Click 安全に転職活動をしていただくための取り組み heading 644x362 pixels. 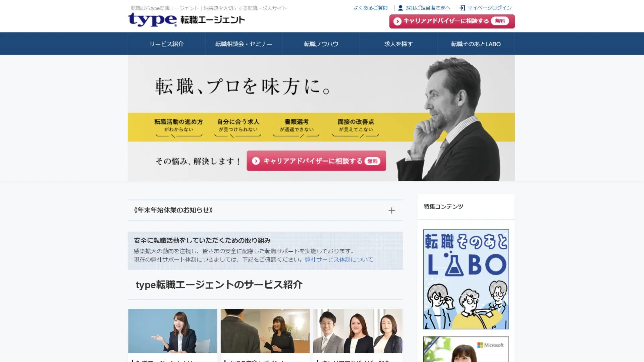point(202,241)
